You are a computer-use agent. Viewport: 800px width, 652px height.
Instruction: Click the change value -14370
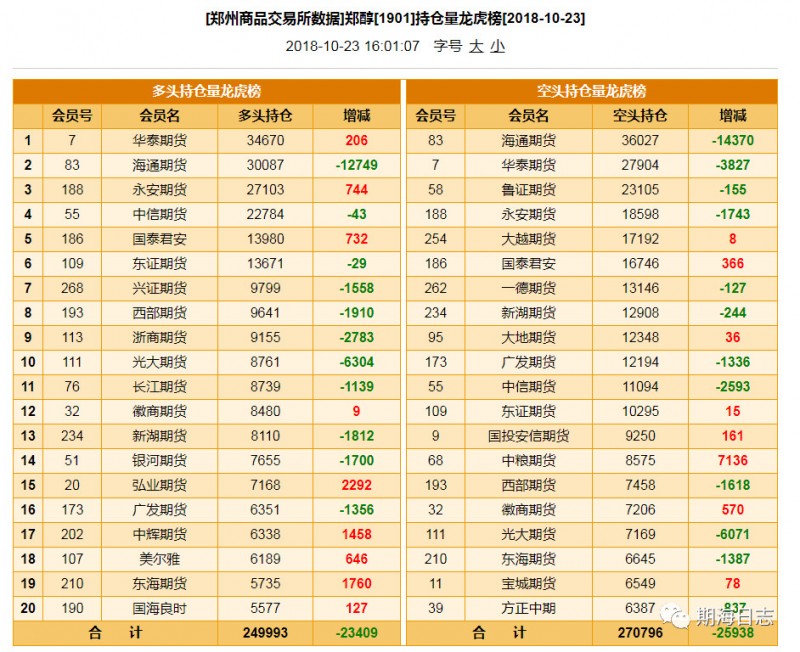[733, 140]
